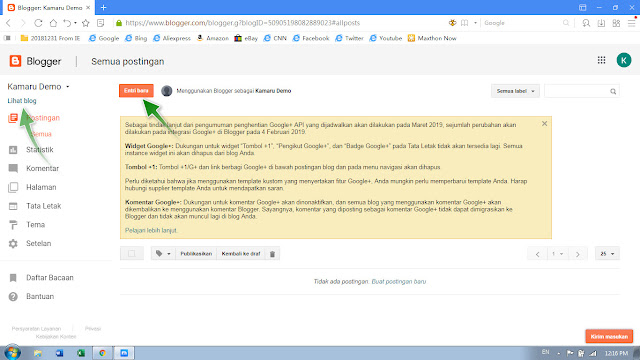Viewport: 640px width, 360px height.
Task: Click the Entri baru button
Action: point(136,91)
